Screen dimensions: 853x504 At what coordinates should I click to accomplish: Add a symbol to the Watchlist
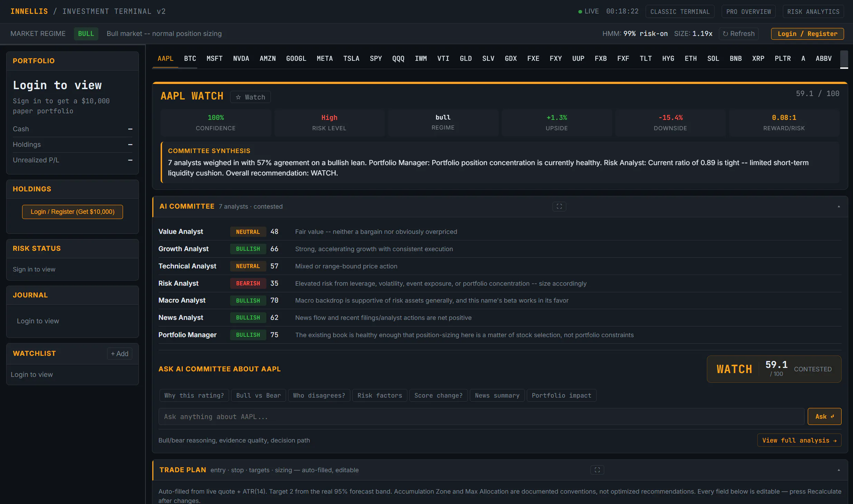(x=120, y=354)
